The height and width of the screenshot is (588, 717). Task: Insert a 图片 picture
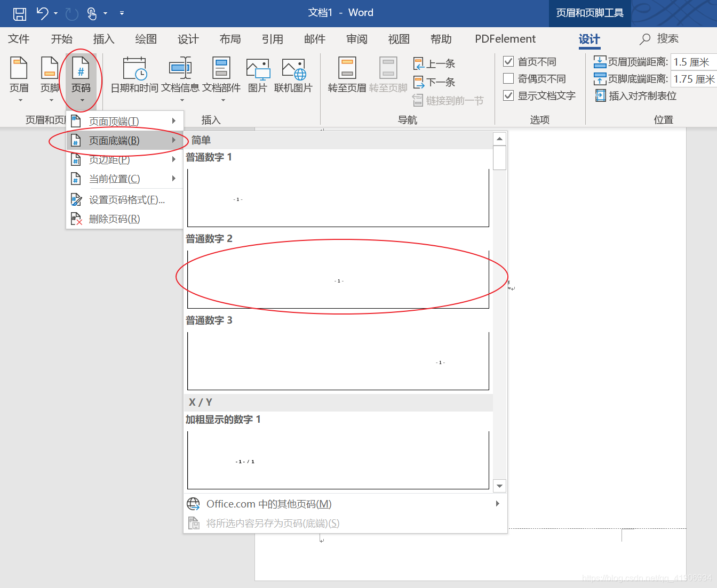click(258, 75)
